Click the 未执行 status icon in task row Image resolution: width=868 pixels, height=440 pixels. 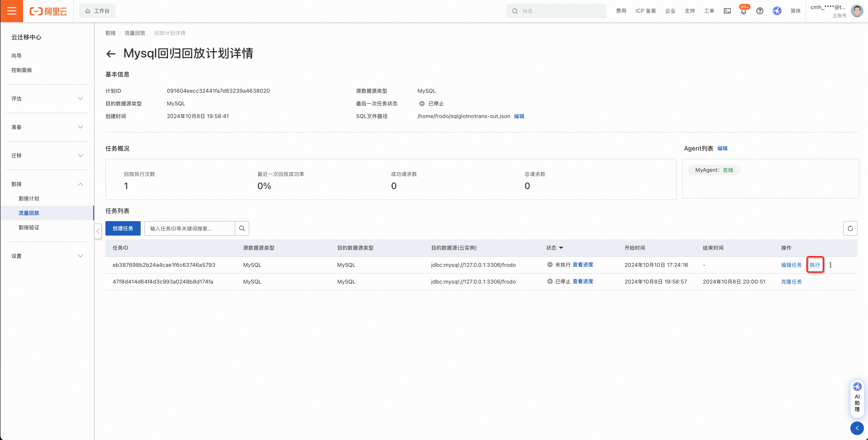pos(550,265)
